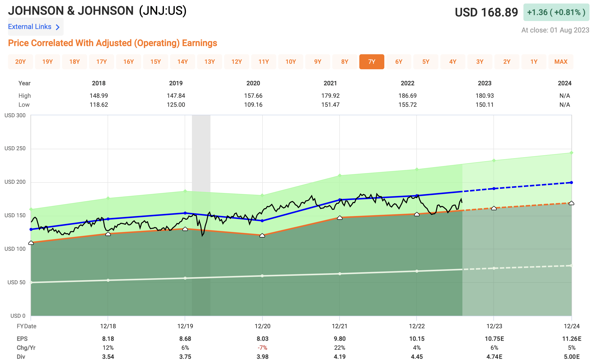The image size is (593, 364).
Task: Click the 2018 low value 118.62
Action: 99,105
